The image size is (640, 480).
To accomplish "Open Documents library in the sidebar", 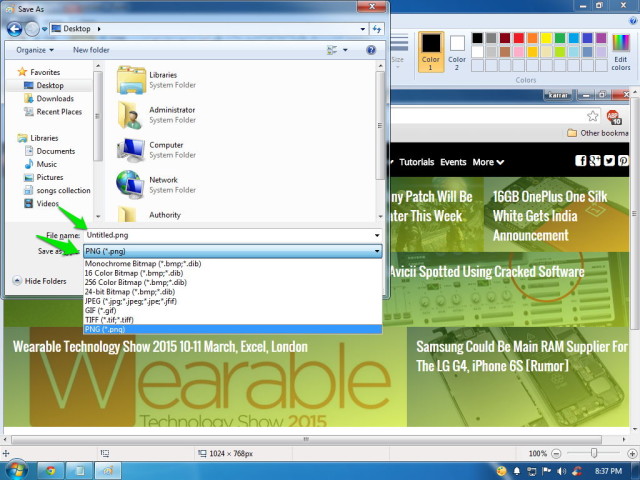I will coord(49,151).
